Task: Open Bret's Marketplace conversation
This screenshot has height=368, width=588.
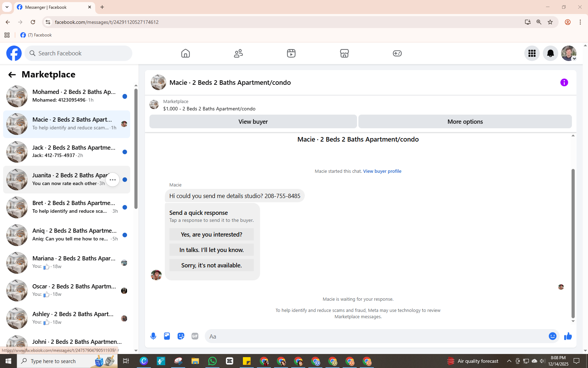Action: 66,207
